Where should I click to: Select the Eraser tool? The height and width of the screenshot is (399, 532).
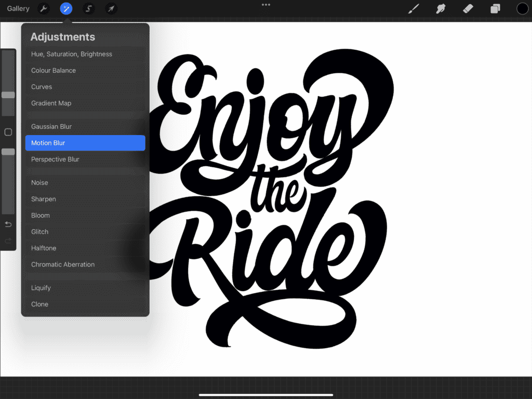tap(468, 8)
